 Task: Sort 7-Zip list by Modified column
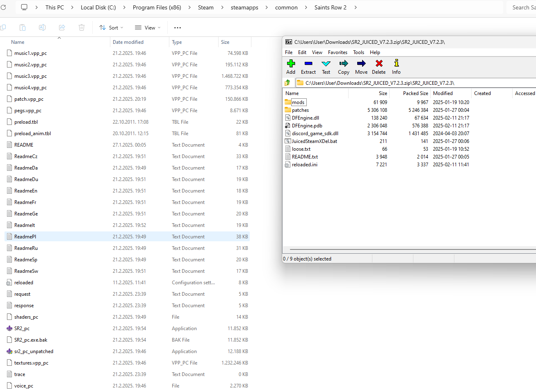[x=443, y=93]
